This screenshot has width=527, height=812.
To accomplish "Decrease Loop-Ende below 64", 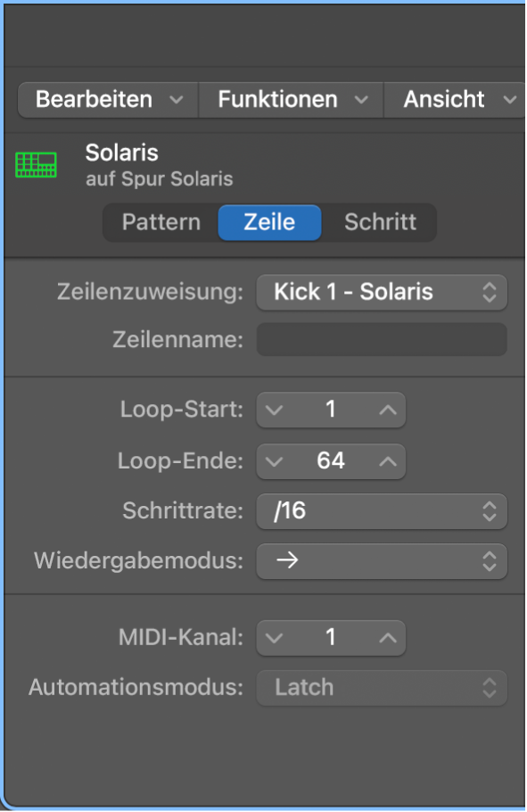I will [276, 461].
